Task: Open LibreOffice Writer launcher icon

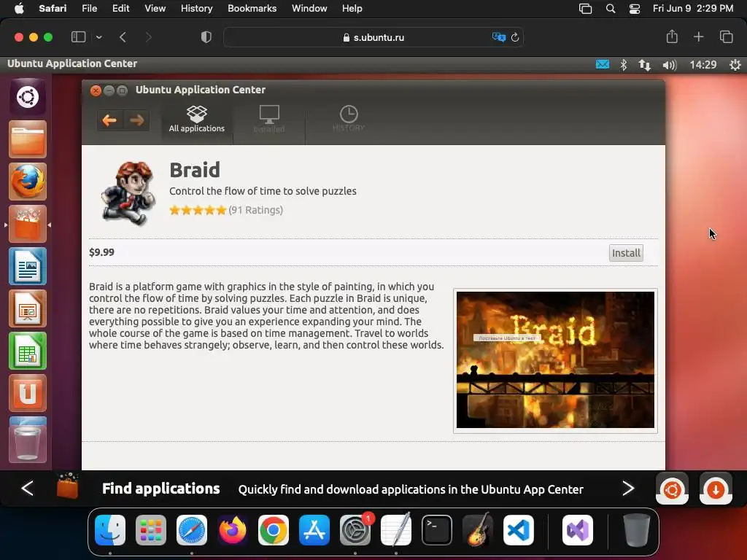Action: (x=28, y=266)
